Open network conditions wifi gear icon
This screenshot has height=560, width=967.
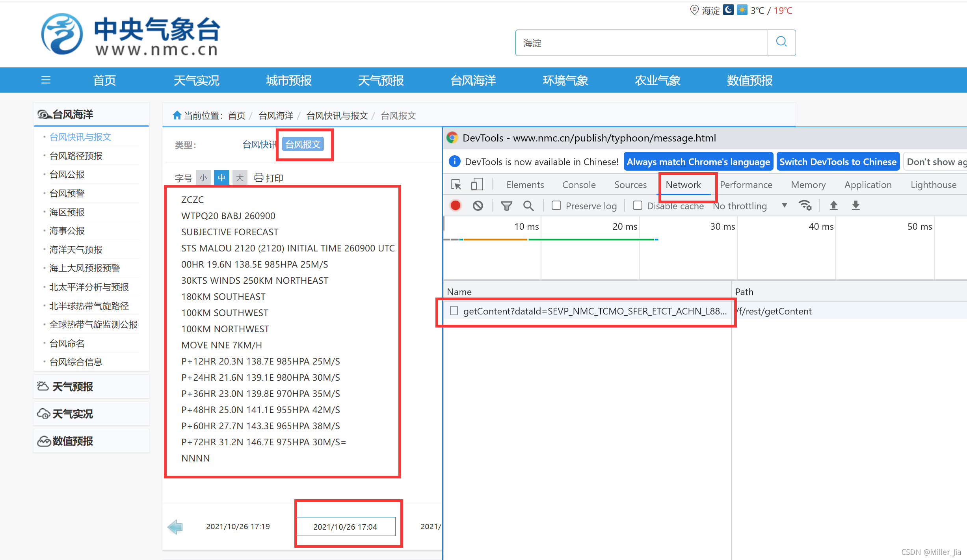click(x=805, y=205)
